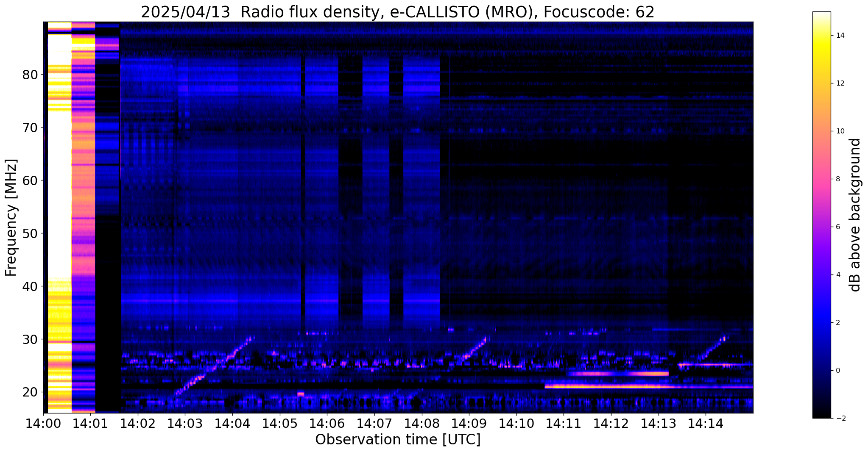Click the 14:03 tick label on time axis
Viewport: 868px width, 452px height.
pyautogui.click(x=185, y=423)
